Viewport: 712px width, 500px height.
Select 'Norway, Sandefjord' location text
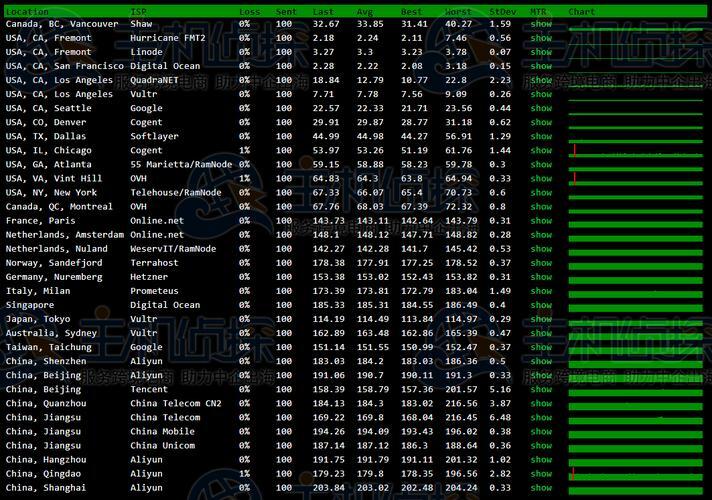click(x=54, y=263)
